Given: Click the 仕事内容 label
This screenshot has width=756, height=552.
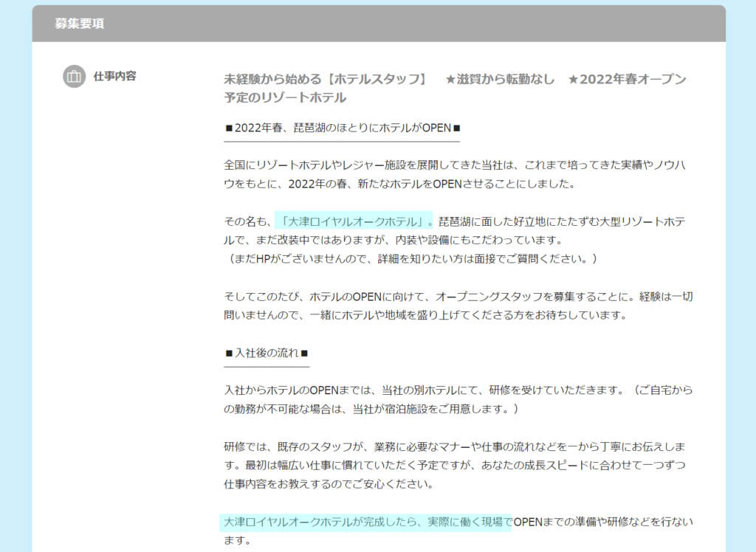Looking at the screenshot, I should [x=114, y=76].
